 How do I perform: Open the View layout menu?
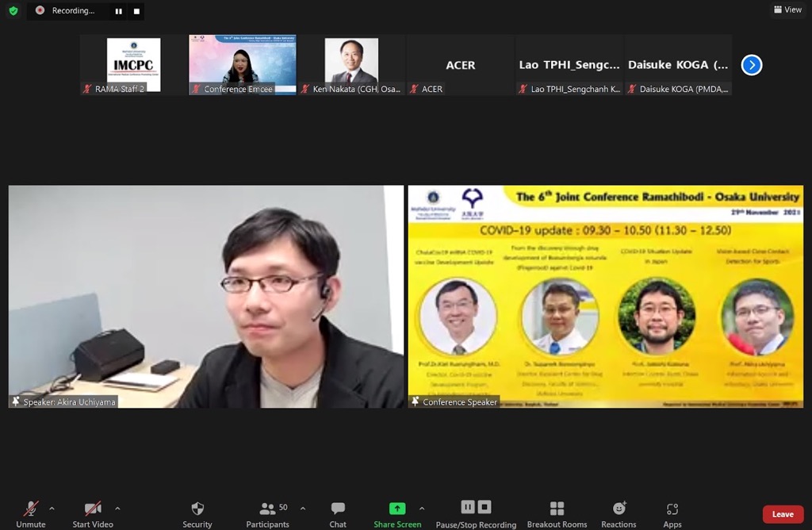pos(787,10)
